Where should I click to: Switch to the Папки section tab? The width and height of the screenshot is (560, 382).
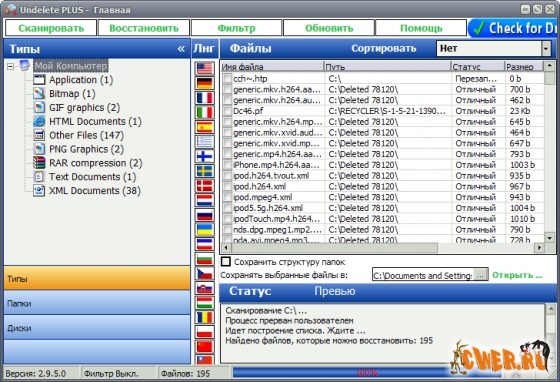point(97,303)
